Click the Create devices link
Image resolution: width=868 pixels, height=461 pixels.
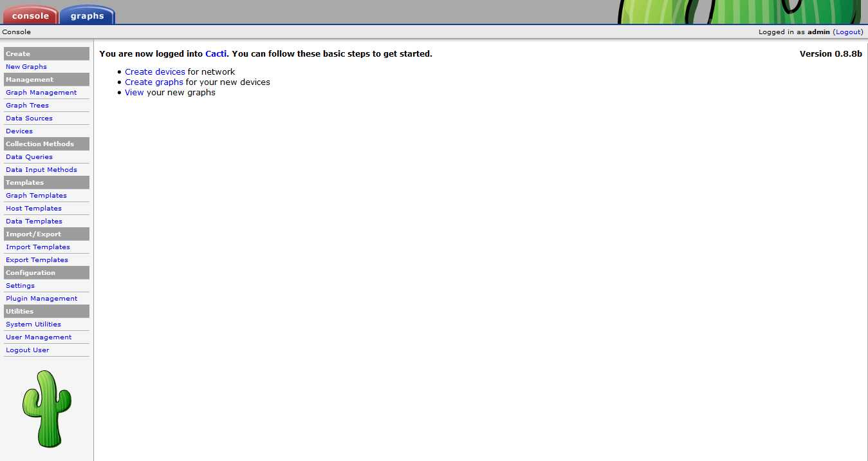pos(155,72)
